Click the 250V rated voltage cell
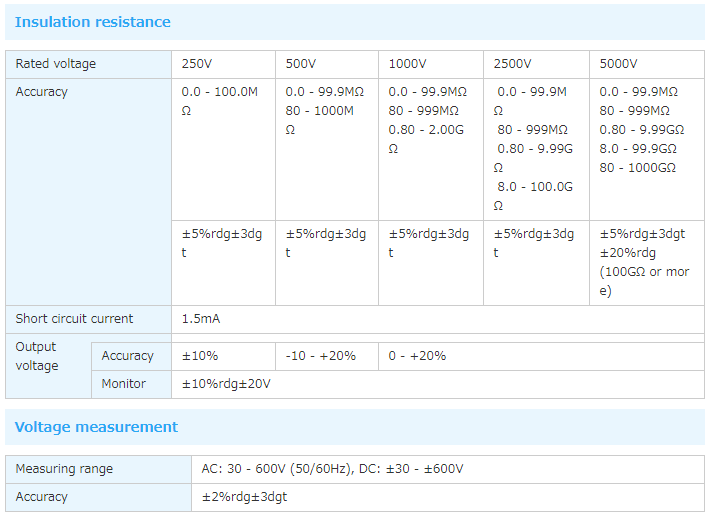This screenshot has width=709, height=516. 197,64
